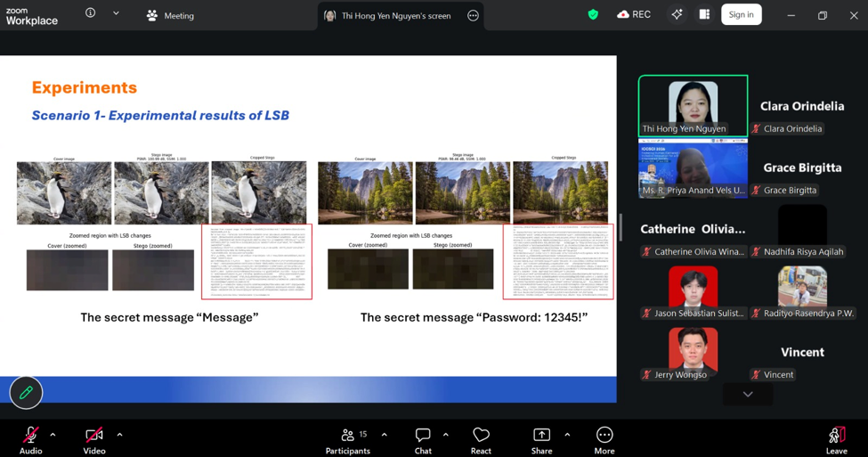Leave the meeting
This screenshot has height=457, width=868.
tap(837, 441)
